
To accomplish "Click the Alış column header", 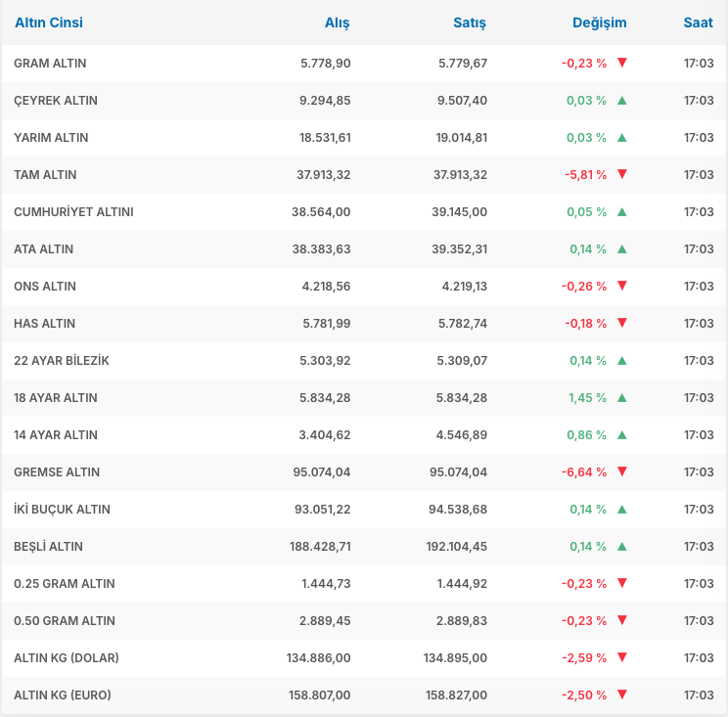I will coord(337,22).
